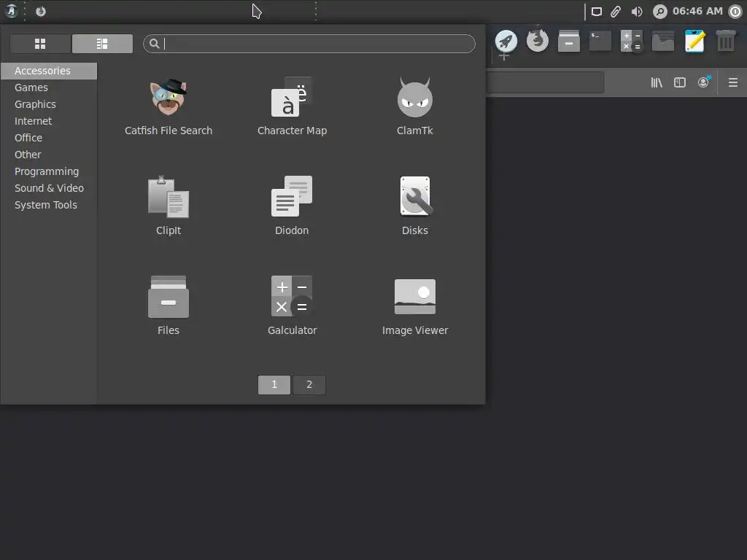The height and width of the screenshot is (560, 747).
Task: Select the Office category
Action: (x=49, y=138)
